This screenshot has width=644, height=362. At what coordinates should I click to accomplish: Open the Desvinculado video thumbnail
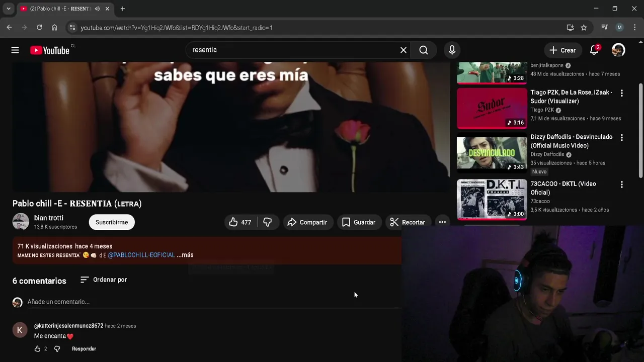[x=492, y=153]
